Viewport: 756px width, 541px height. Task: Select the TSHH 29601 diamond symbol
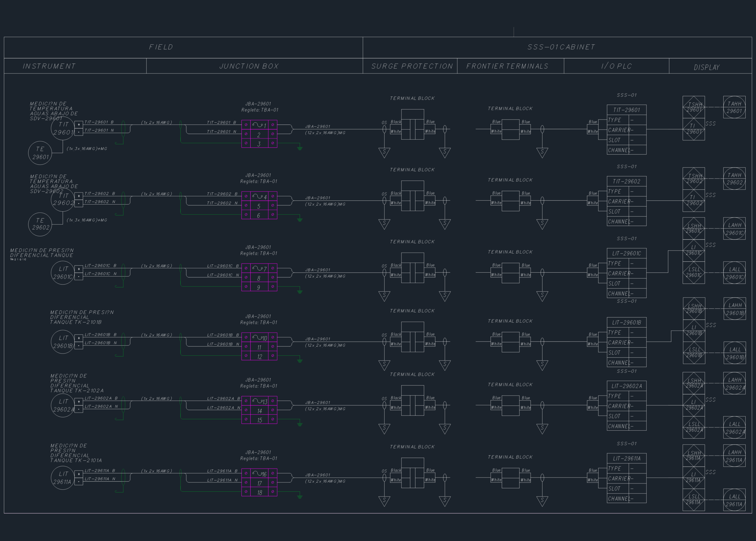pyautogui.click(x=694, y=107)
